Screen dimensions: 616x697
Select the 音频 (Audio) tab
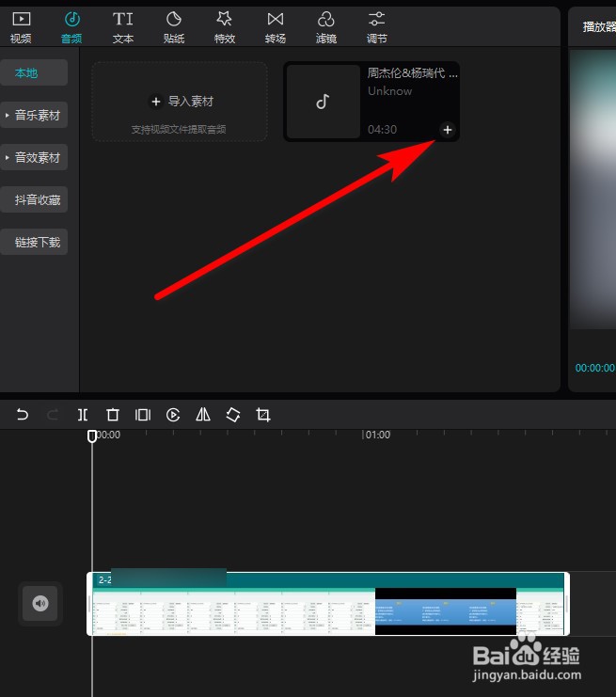pos(71,27)
